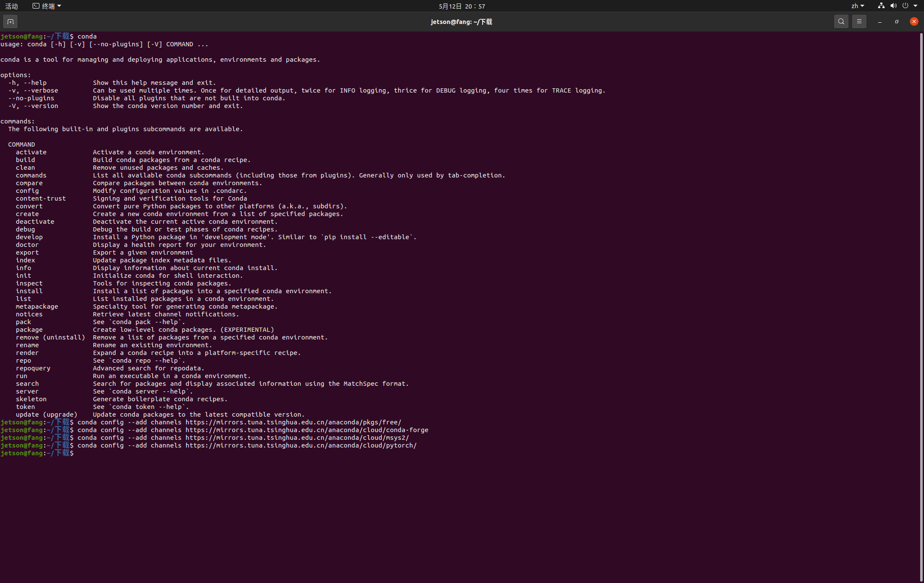
Task: Close the terminal window
Action: (914, 21)
